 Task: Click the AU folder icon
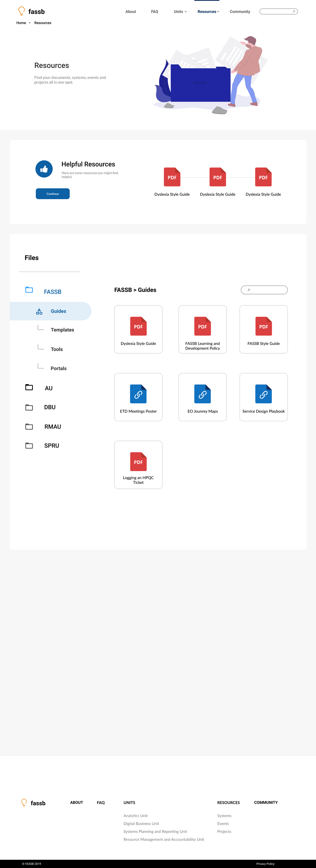(29, 387)
